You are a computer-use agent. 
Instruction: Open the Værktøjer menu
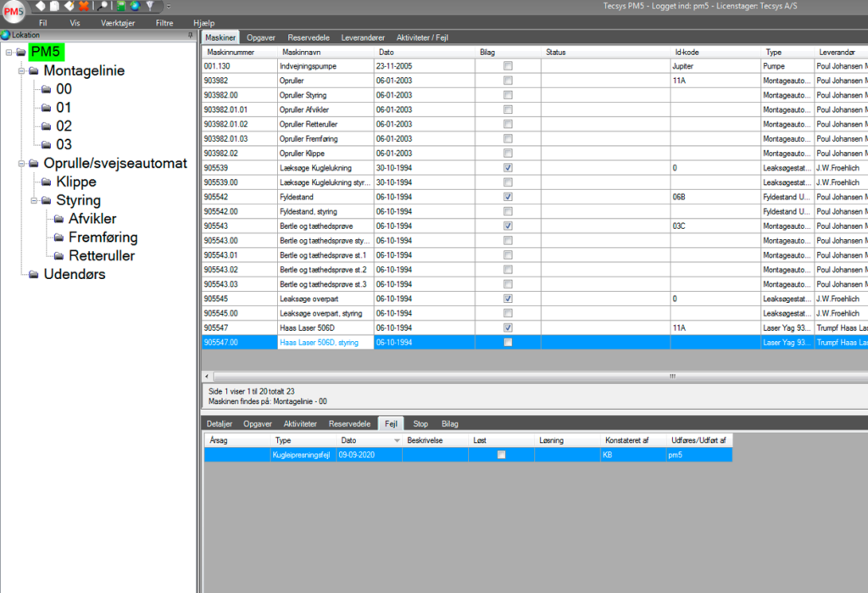click(x=117, y=23)
